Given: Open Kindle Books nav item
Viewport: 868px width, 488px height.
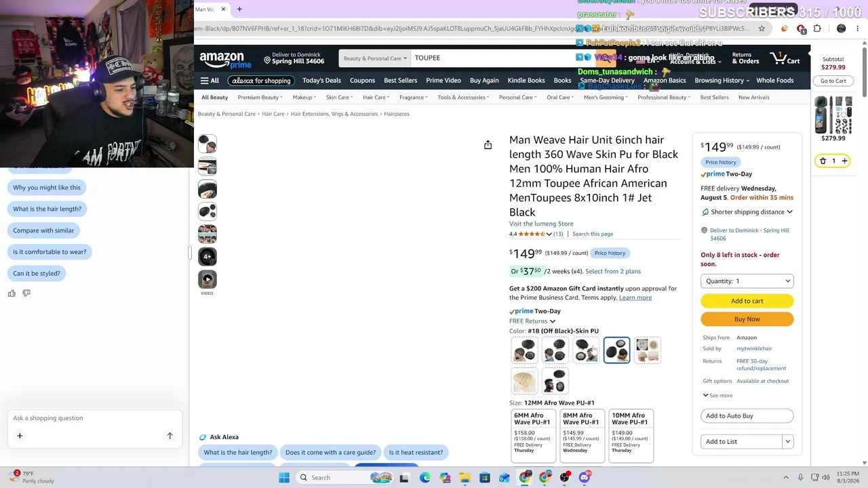Looking at the screenshot, I should click(526, 81).
